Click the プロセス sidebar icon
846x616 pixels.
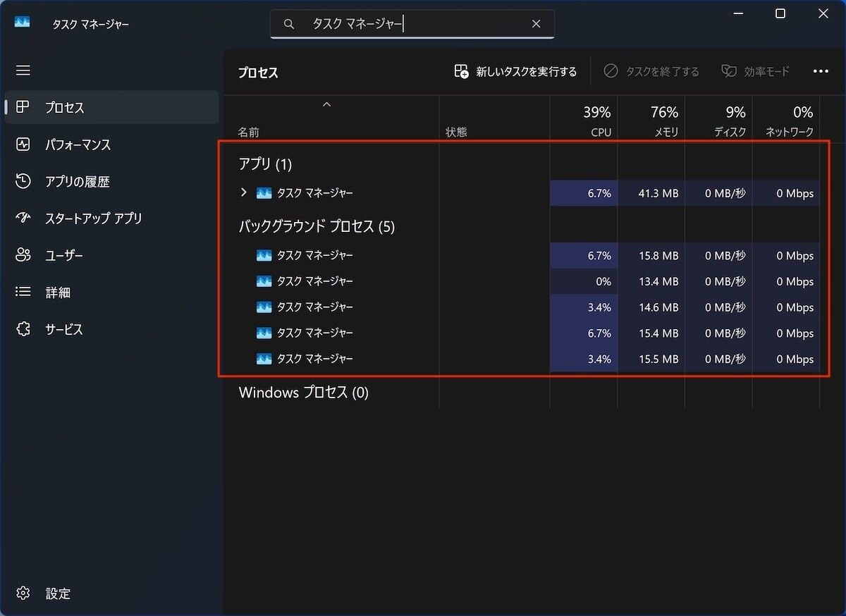(23, 107)
